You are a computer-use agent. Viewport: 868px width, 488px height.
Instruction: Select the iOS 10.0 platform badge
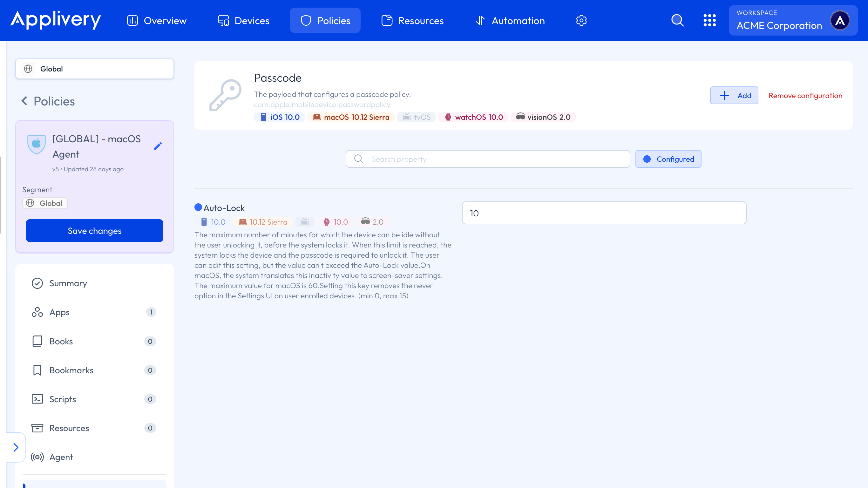coord(280,117)
